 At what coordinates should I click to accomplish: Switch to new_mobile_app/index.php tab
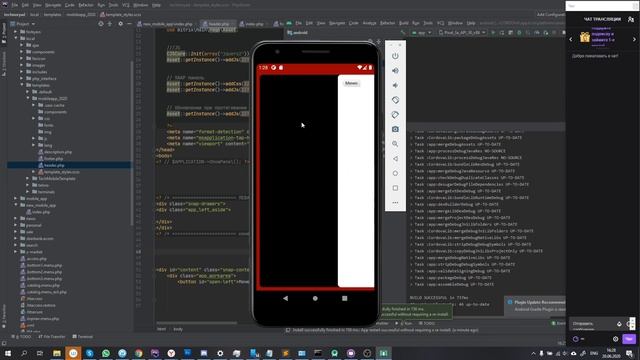(x=167, y=24)
